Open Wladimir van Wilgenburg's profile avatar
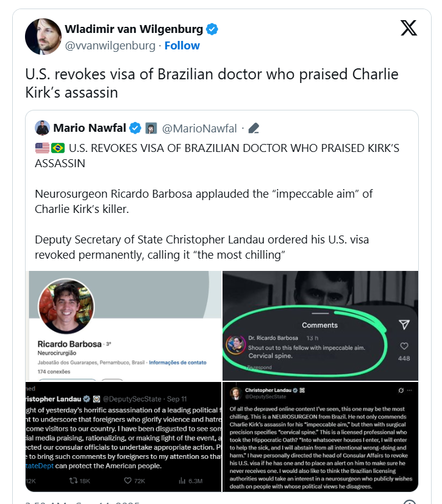 43,37
